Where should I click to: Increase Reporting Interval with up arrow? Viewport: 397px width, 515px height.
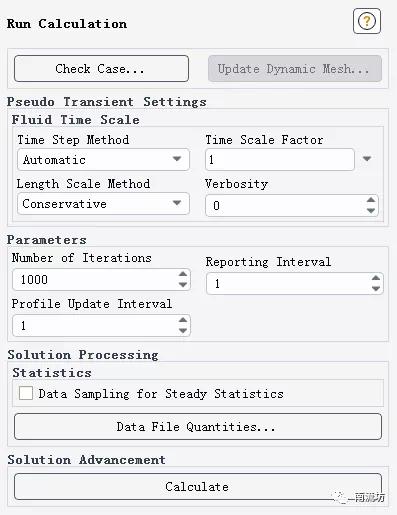376,278
